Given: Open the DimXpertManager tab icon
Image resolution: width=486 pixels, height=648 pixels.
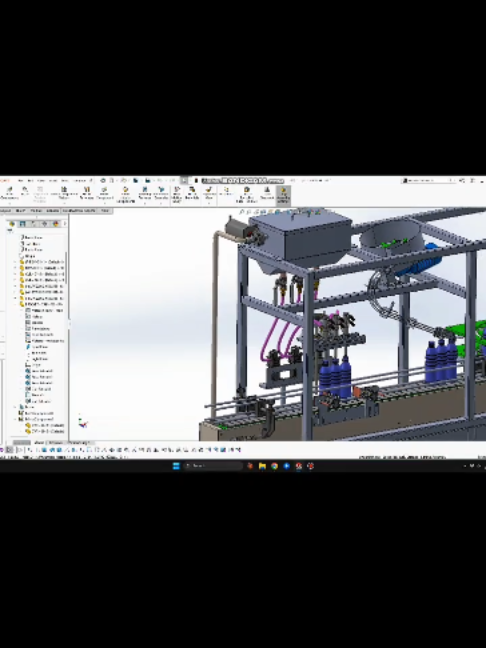Looking at the screenshot, I should pyautogui.click(x=44, y=224).
